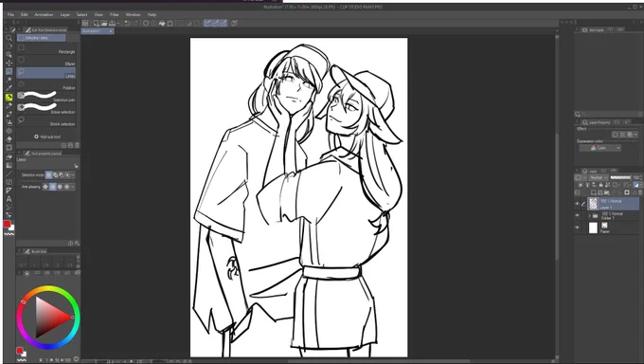Select the Move layer tool
Image resolution: width=644 pixels, height=364 pixels.
click(9, 63)
